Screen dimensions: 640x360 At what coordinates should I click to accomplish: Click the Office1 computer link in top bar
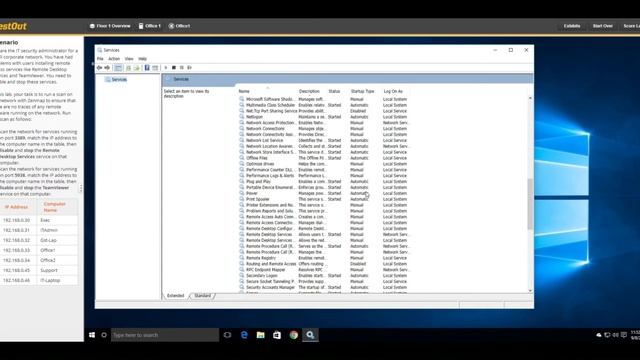pos(179,26)
